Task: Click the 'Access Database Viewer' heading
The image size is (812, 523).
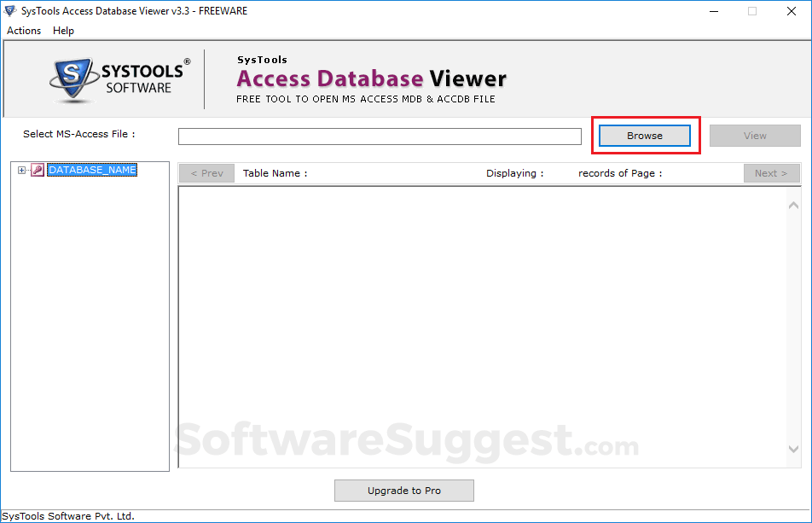Action: [x=371, y=78]
